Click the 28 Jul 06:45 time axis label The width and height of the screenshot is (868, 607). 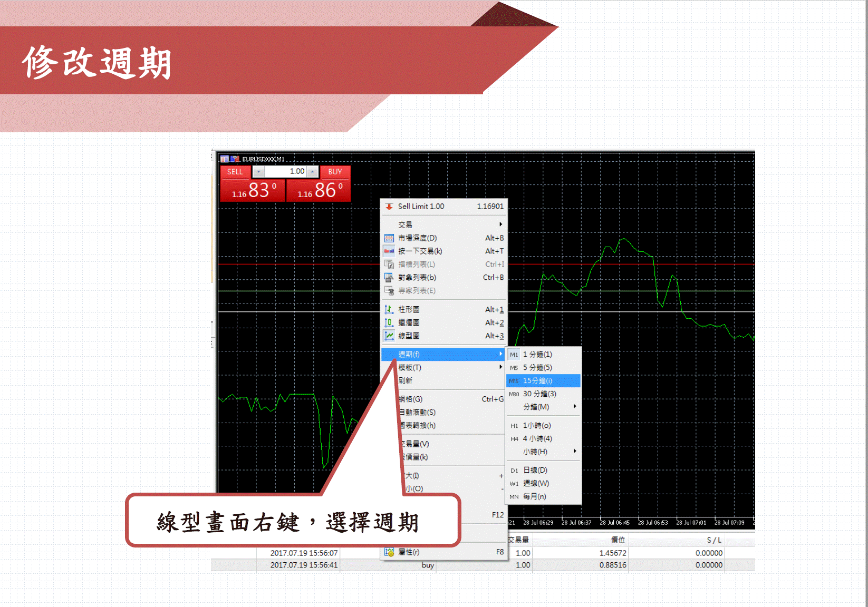[614, 523]
